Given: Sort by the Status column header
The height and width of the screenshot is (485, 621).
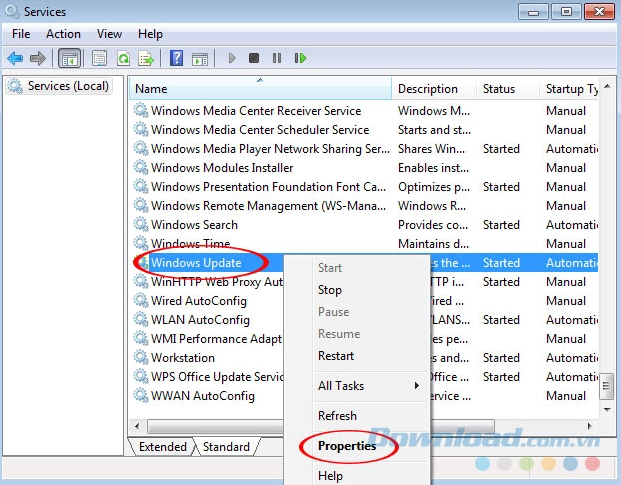Looking at the screenshot, I should [x=508, y=89].
